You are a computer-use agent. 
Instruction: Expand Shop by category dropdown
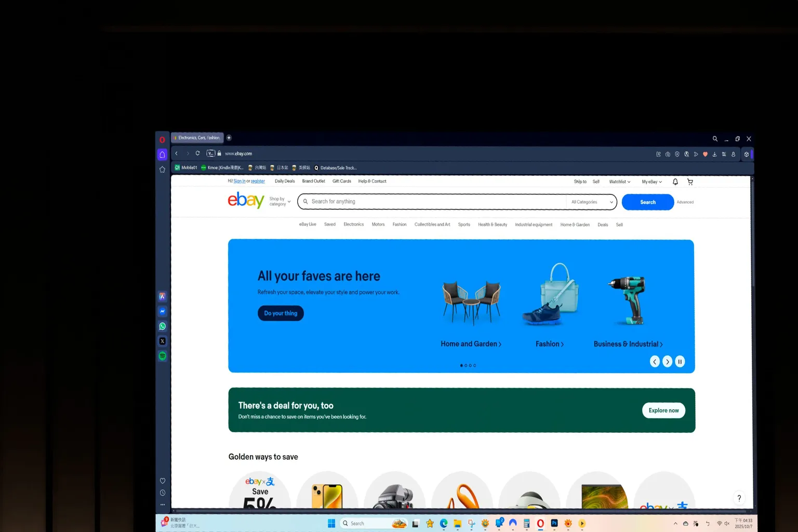[x=280, y=202]
